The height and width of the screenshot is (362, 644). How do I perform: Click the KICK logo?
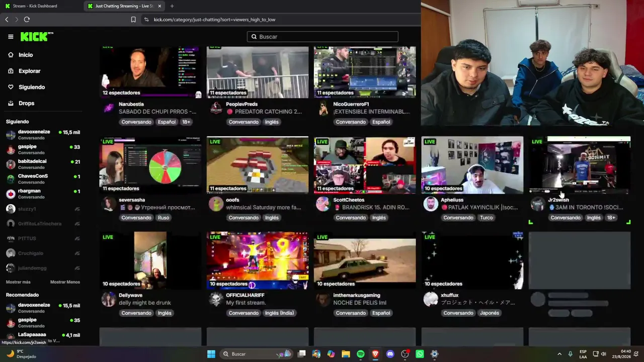coord(37,37)
